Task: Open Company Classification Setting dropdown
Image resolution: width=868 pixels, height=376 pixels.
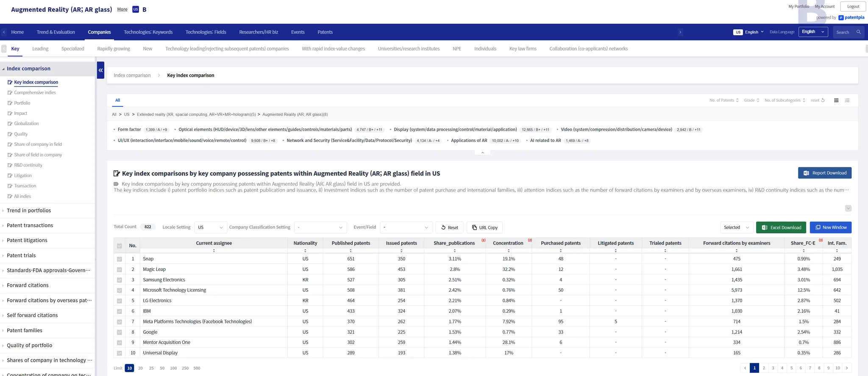Action: (x=320, y=228)
